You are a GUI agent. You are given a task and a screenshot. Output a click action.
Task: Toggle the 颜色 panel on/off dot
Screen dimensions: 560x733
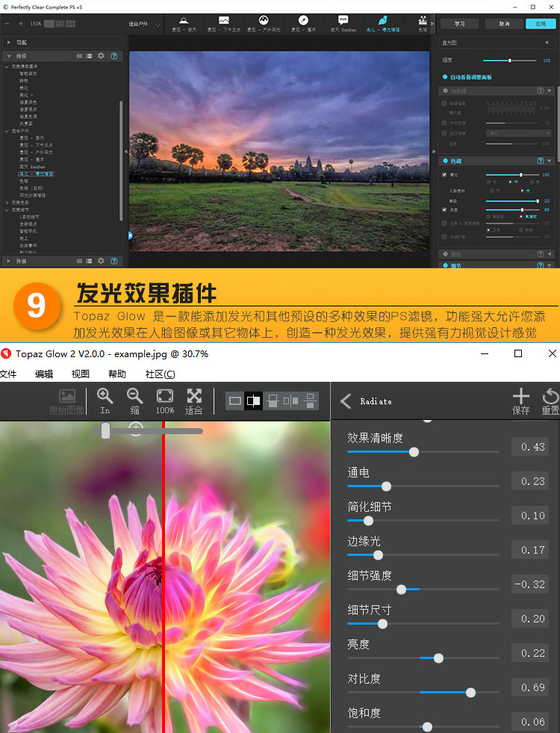(445, 254)
